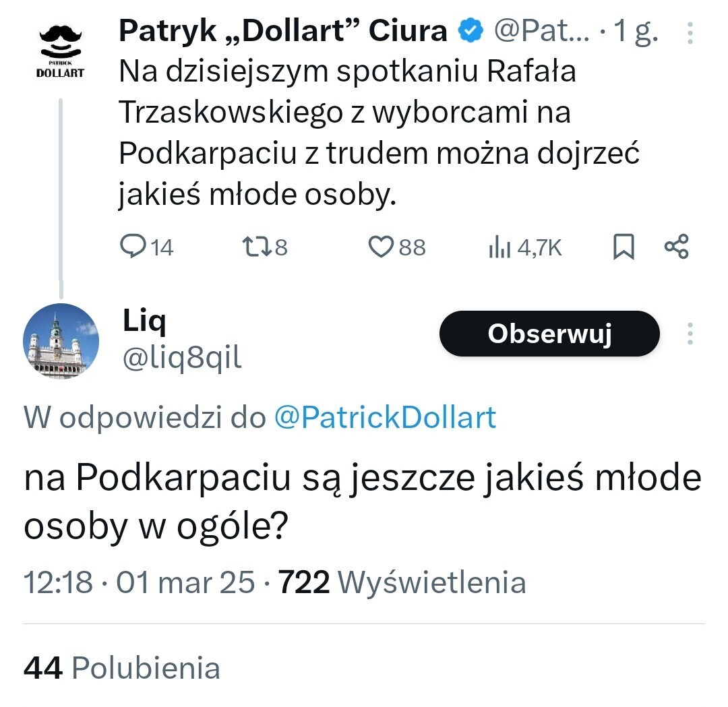The image size is (728, 707).
Task: Open more options for Dollart's tweet
Action: click(688, 32)
